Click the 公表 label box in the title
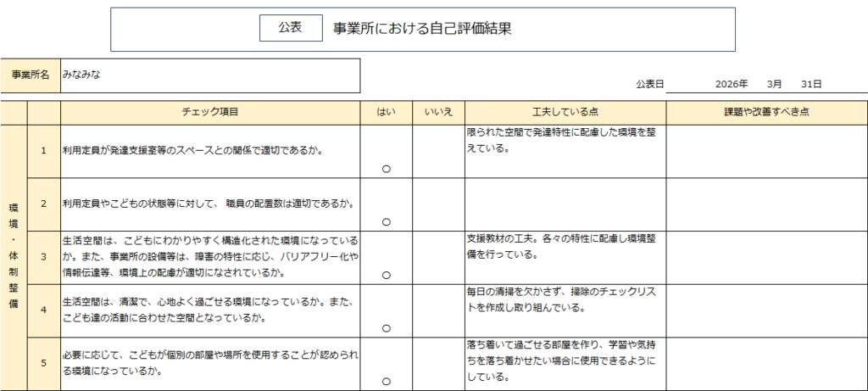This screenshot has width=868, height=391. click(x=291, y=28)
